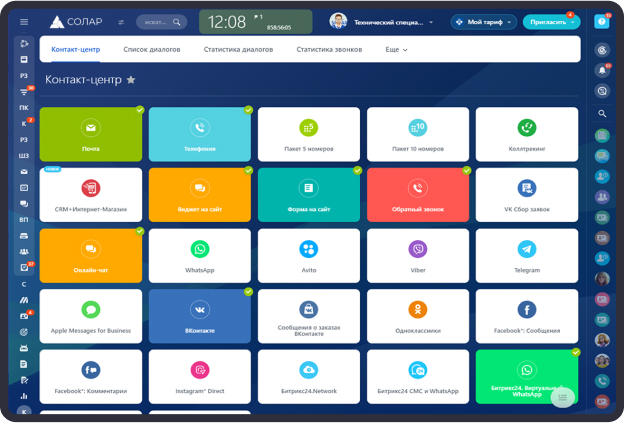Open Instagram Direct tile
Screen dimensions: 624x423
pos(200,377)
